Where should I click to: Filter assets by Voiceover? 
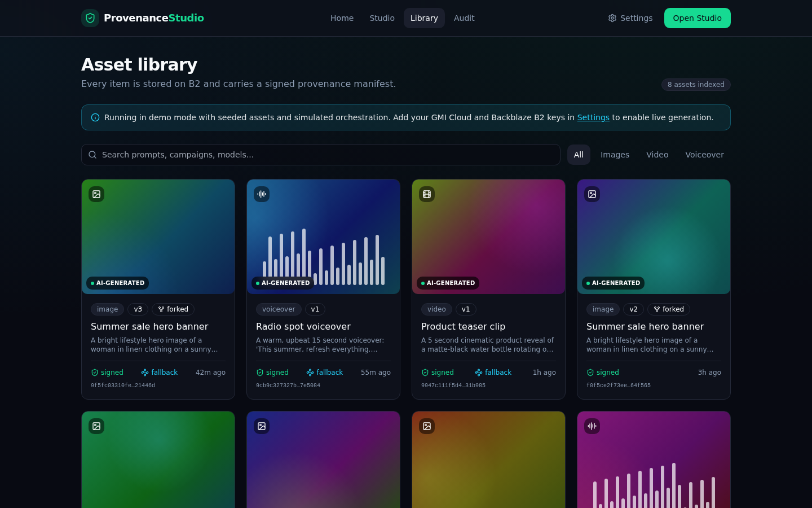click(704, 155)
